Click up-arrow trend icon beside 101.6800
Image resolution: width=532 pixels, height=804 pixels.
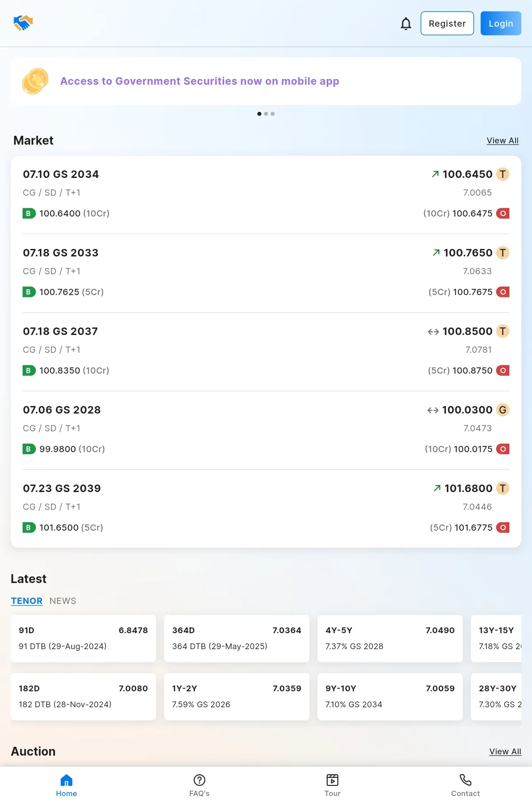pyautogui.click(x=437, y=489)
